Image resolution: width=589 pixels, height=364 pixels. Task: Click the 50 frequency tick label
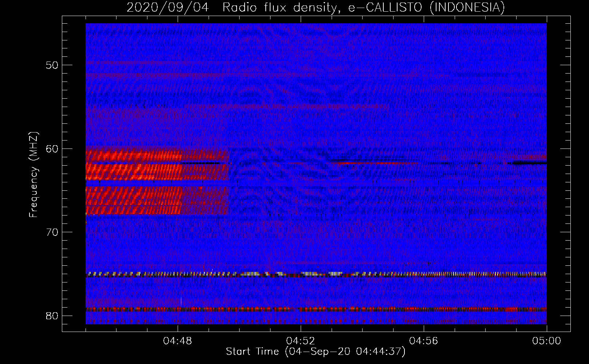pyautogui.click(x=52, y=65)
